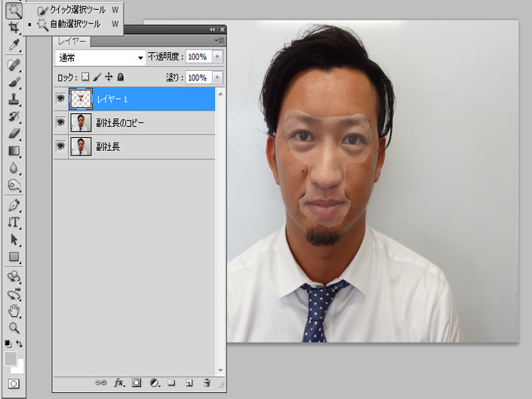Select the Clone Stamp tool
Image resolution: width=532 pixels, height=399 pixels.
pos(14,100)
